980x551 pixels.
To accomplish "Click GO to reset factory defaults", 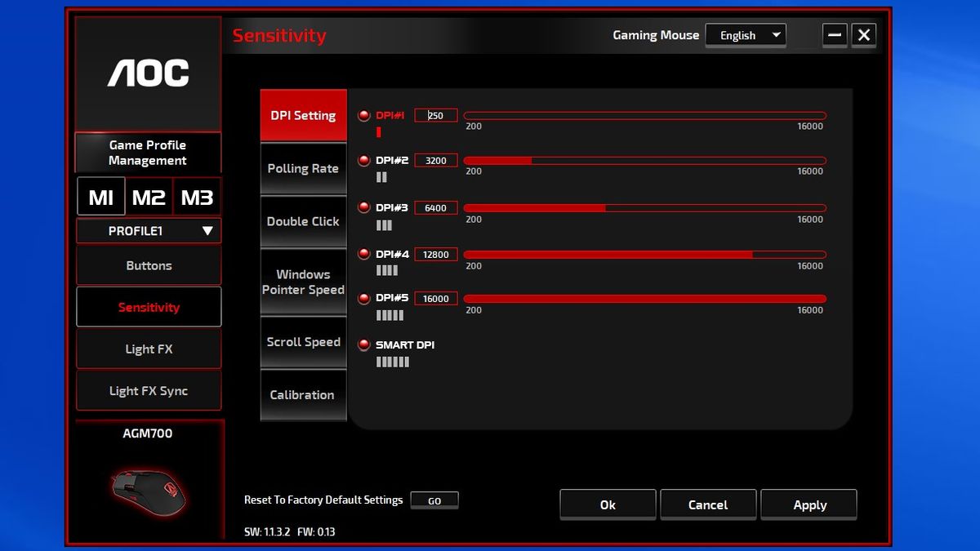I will tap(434, 500).
